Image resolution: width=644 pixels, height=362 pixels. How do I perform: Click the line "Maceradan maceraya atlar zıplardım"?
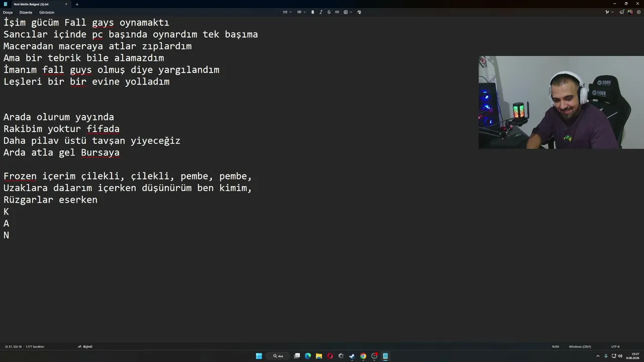pos(98,46)
